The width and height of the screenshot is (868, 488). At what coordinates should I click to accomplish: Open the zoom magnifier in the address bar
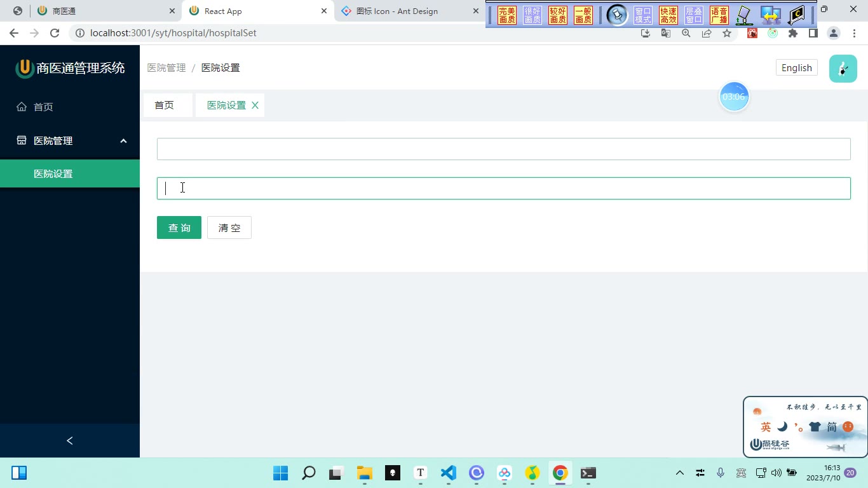(x=686, y=33)
